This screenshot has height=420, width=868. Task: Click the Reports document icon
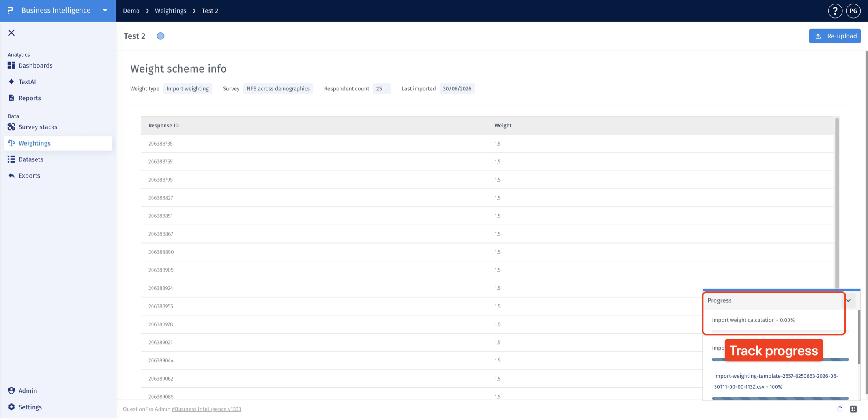point(11,97)
